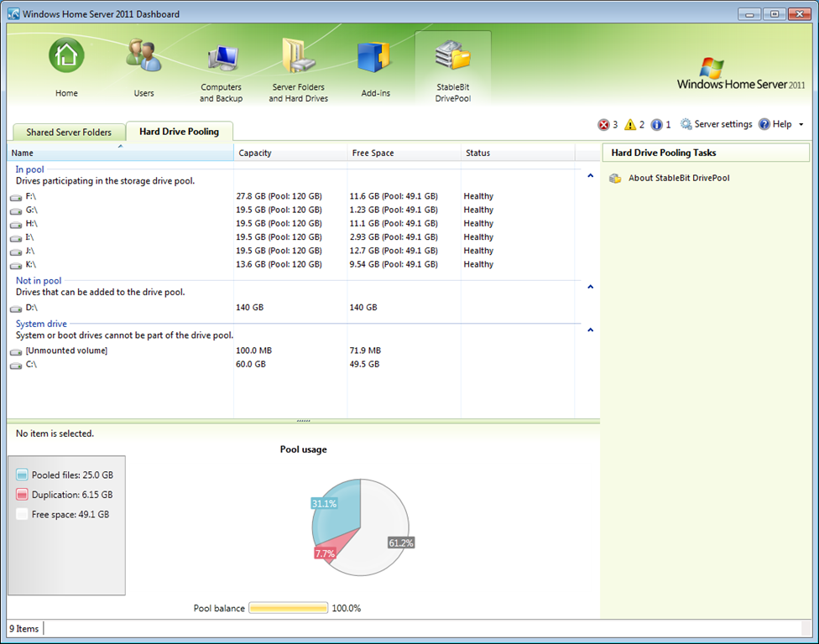
Task: Click the blue informational alerts icon
Action: click(656, 125)
